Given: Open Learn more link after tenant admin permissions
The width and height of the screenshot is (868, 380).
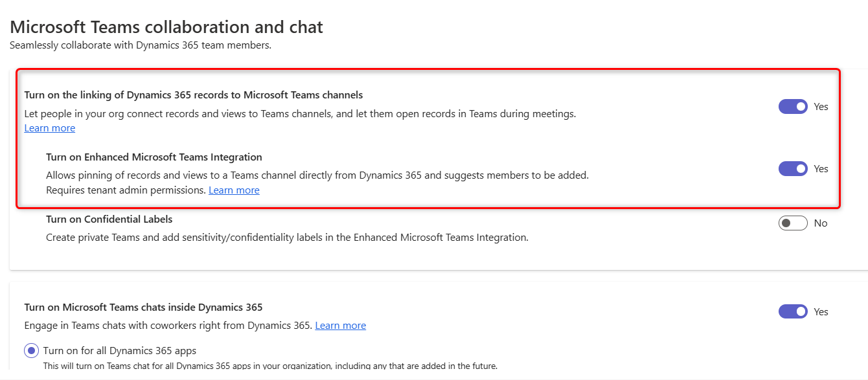Looking at the screenshot, I should click(234, 190).
